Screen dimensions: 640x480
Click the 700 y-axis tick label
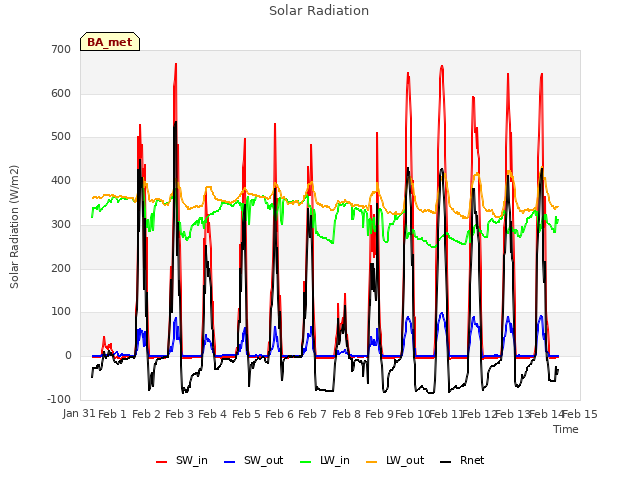(61, 50)
